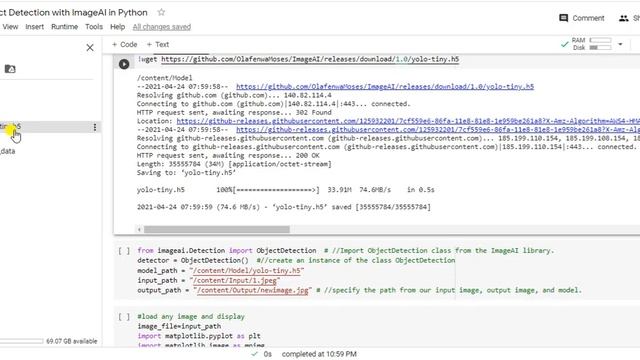Open the Tools menu

(x=94, y=27)
